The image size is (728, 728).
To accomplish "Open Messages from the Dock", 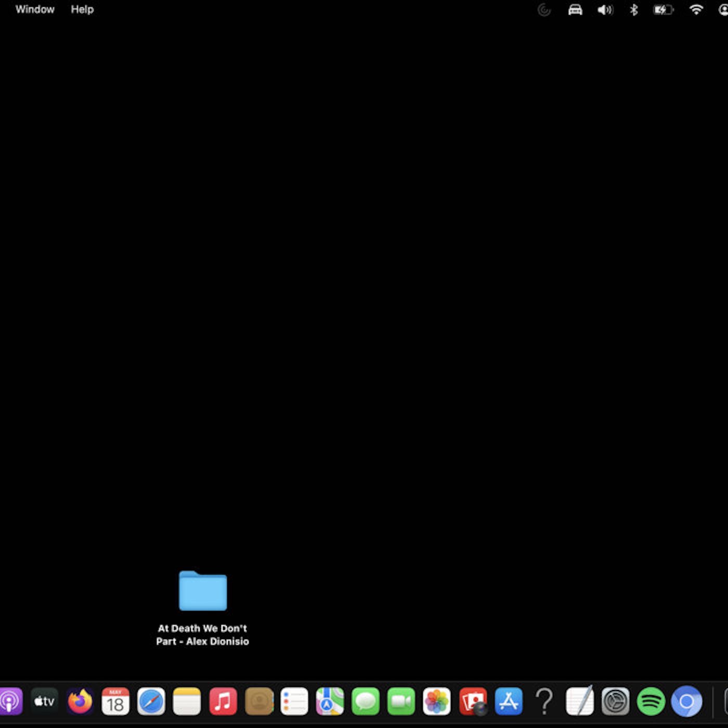I will (x=366, y=701).
